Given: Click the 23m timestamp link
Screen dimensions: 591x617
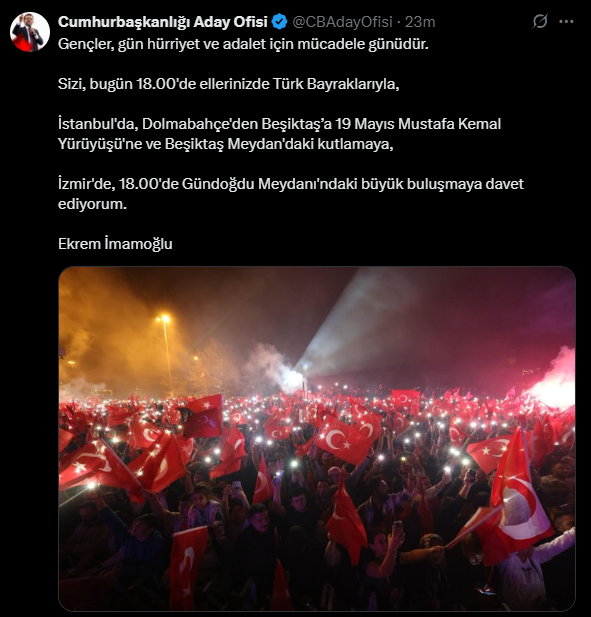Looking at the screenshot, I should [420, 22].
